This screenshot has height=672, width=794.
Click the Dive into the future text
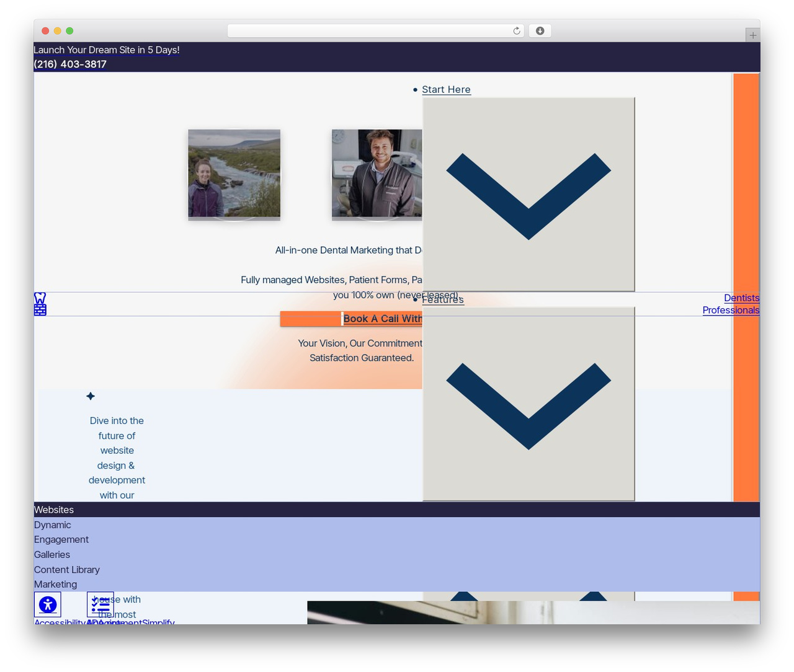117,428
